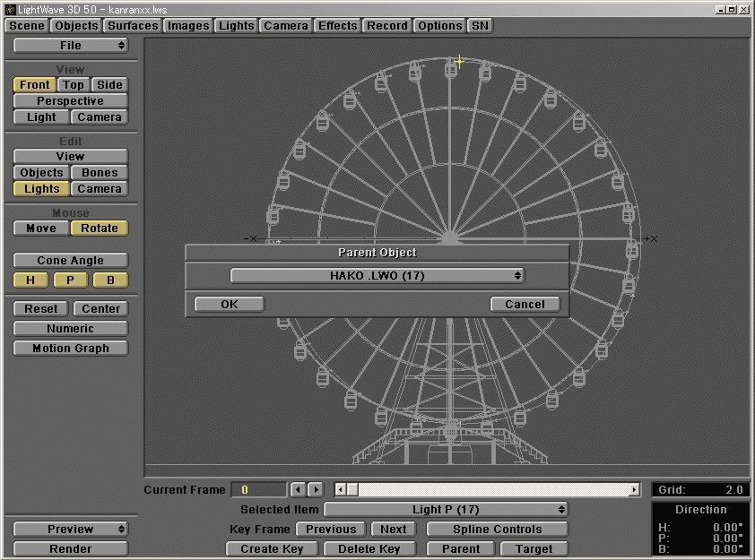Click the frame slider handle
The height and width of the screenshot is (560, 755).
pos(352,490)
